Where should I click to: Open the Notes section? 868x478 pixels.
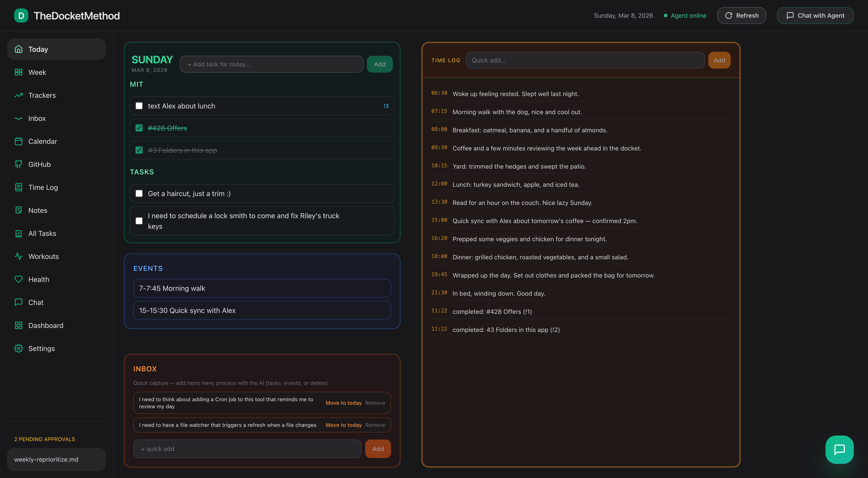pyautogui.click(x=38, y=210)
